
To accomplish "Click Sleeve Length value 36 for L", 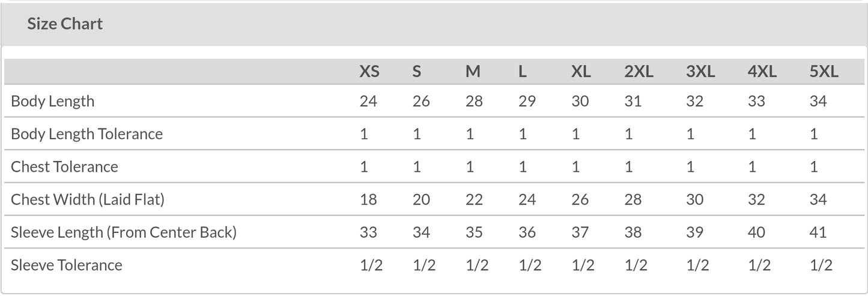I will 527,232.
